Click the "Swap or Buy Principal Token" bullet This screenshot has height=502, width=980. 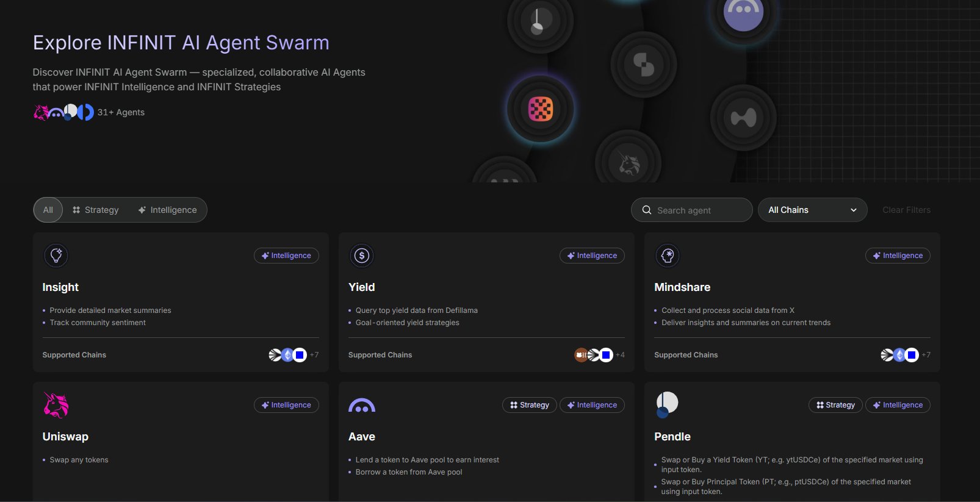click(786, 487)
